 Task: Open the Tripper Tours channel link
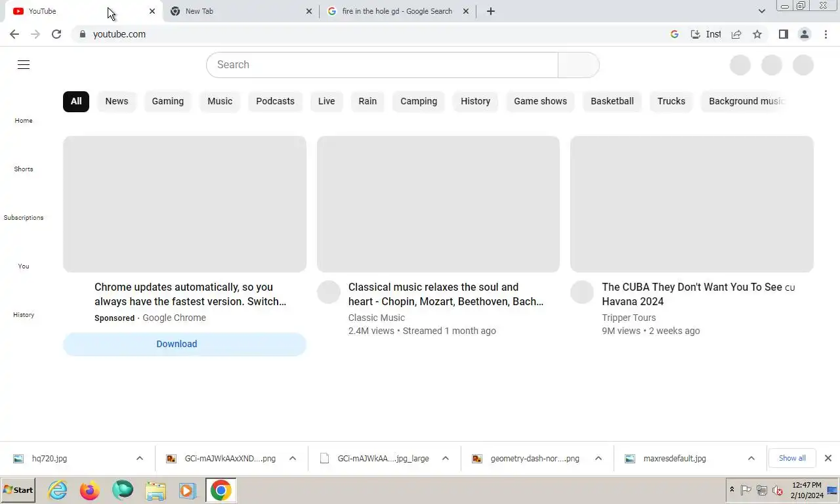tap(629, 318)
